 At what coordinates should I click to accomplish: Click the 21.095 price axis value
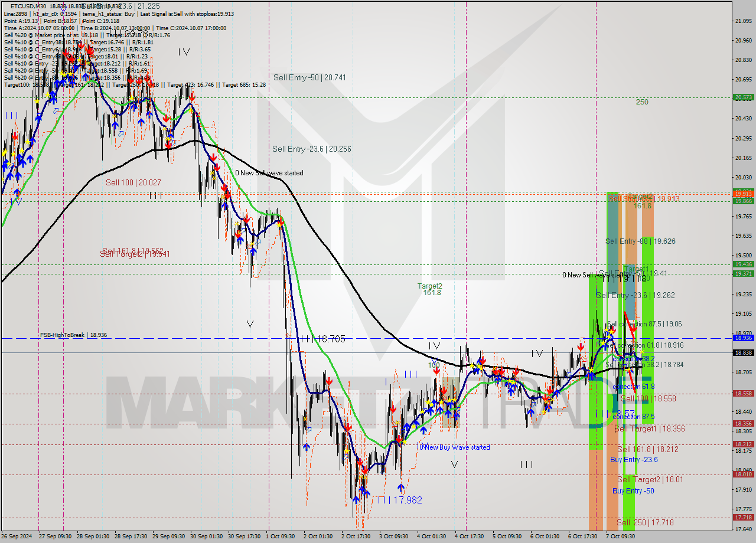(743, 21)
